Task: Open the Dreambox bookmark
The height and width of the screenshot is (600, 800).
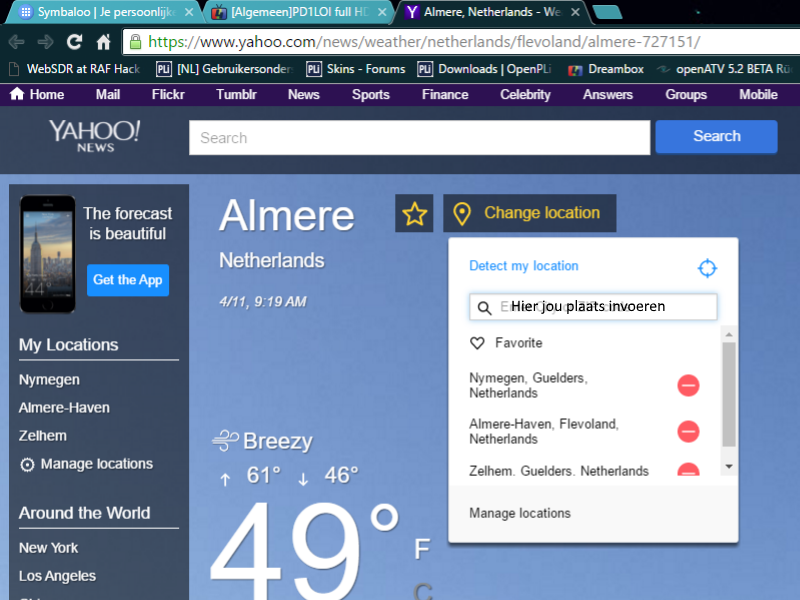Action: pyautogui.click(x=606, y=69)
